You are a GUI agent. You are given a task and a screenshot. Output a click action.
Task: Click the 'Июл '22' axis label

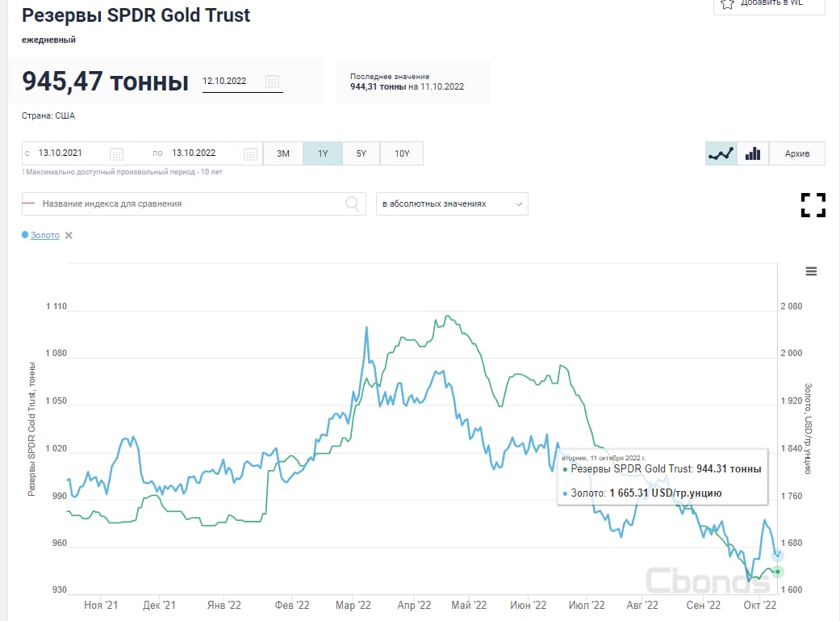click(x=587, y=605)
